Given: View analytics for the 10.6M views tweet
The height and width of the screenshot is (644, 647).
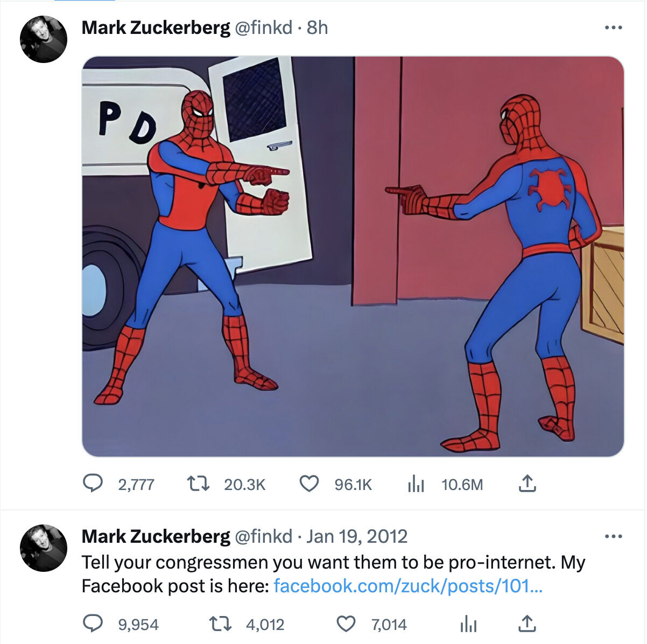Looking at the screenshot, I should click(416, 484).
